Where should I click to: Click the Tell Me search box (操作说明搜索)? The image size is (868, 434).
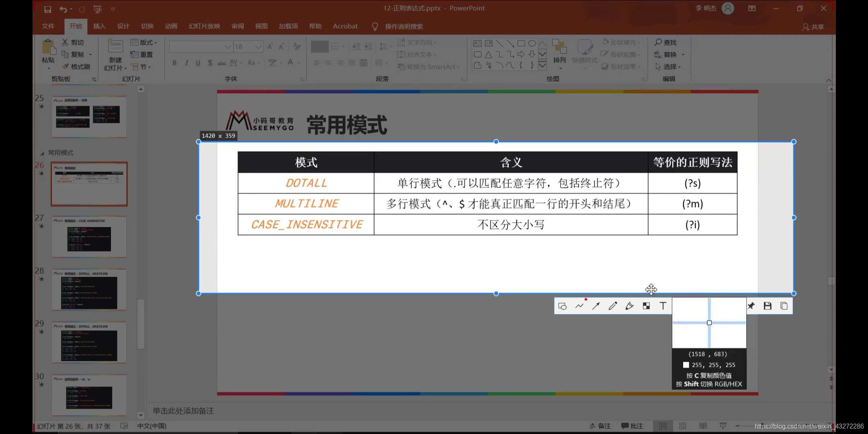404,27
